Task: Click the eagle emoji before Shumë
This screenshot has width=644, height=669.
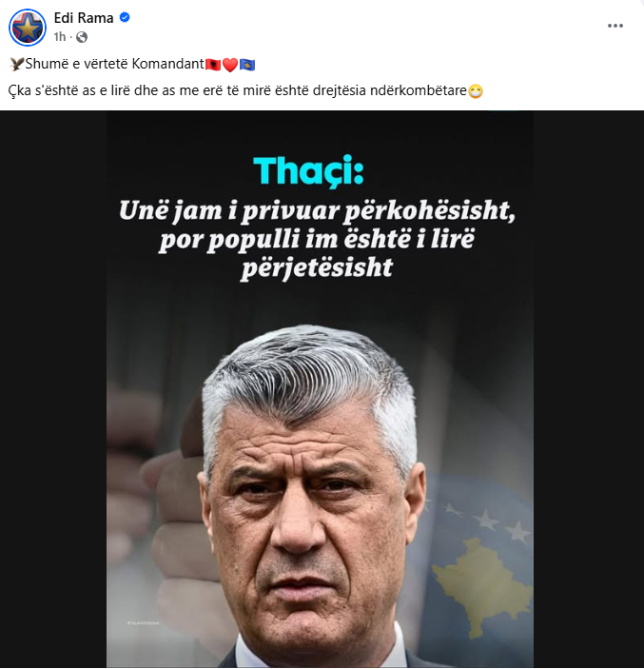Action: point(16,64)
